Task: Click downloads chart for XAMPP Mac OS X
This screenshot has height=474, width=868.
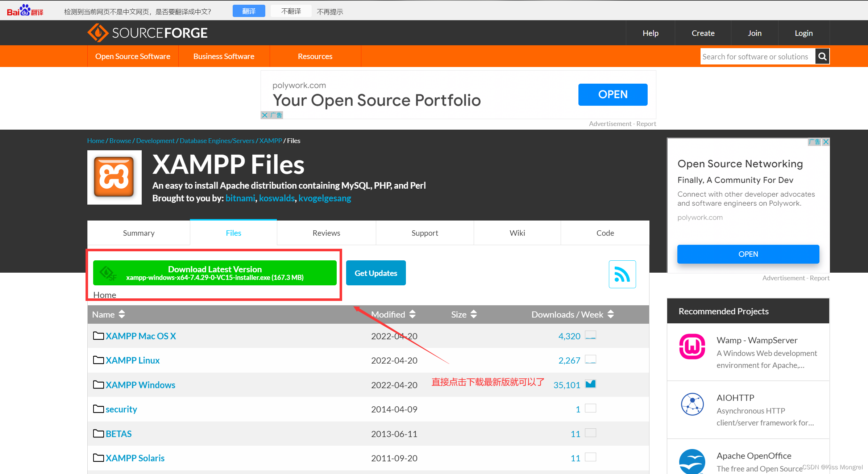Action: coord(590,335)
